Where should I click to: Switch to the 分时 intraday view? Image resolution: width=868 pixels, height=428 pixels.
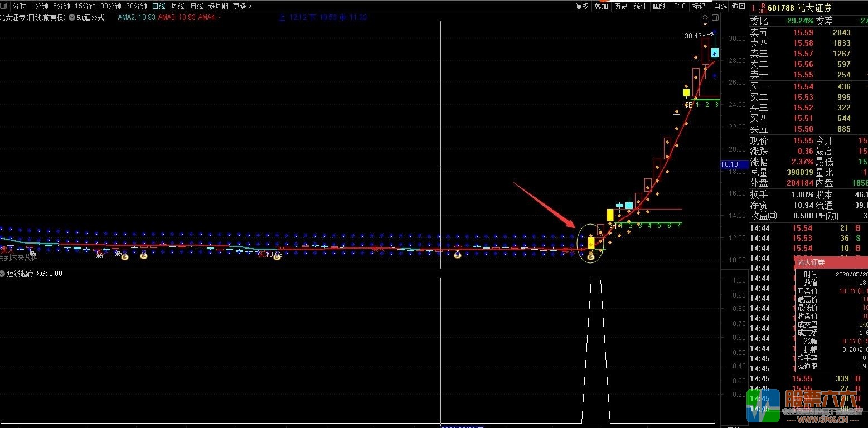coord(19,6)
